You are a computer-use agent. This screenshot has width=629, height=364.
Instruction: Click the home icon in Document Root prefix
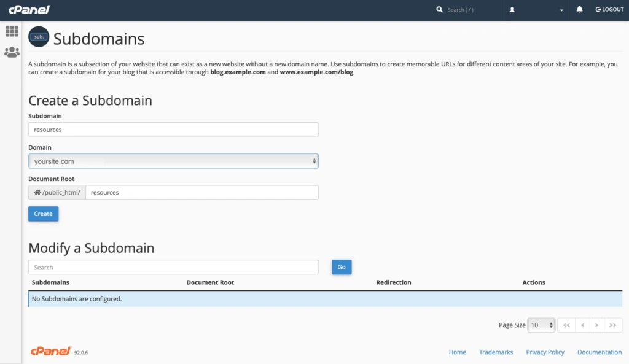[x=37, y=193]
